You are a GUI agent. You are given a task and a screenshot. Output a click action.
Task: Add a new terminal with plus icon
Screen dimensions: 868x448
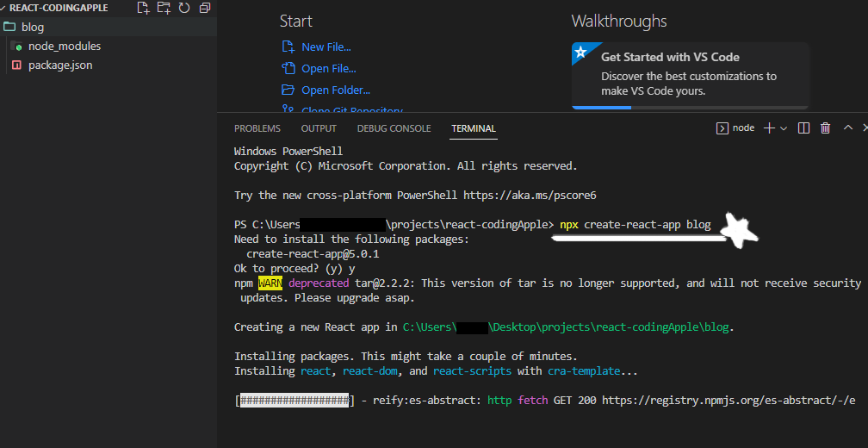[769, 128]
